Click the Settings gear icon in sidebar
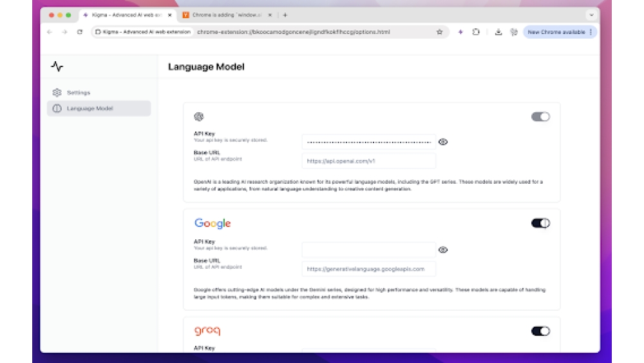The image size is (644, 363). [x=57, y=92]
